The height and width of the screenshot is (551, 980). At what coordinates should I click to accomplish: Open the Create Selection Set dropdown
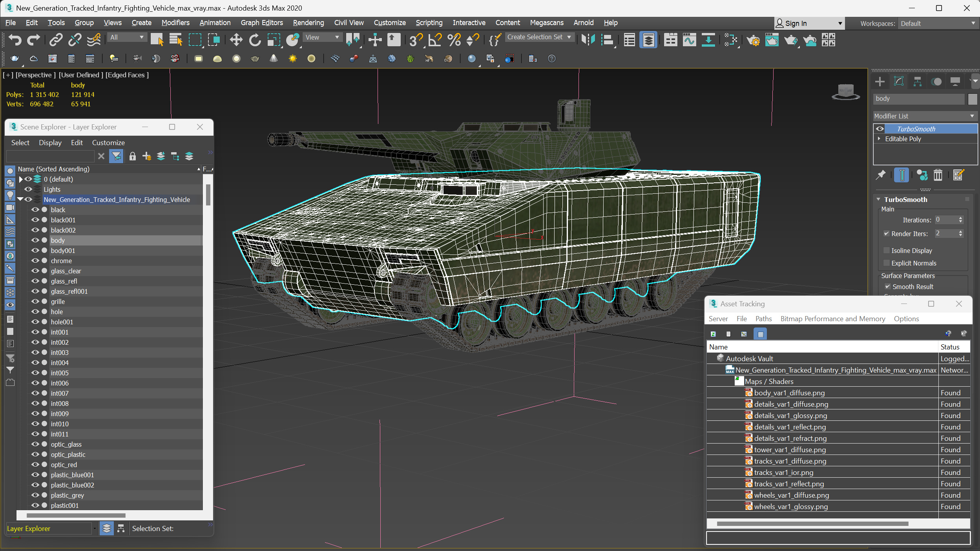coord(539,37)
